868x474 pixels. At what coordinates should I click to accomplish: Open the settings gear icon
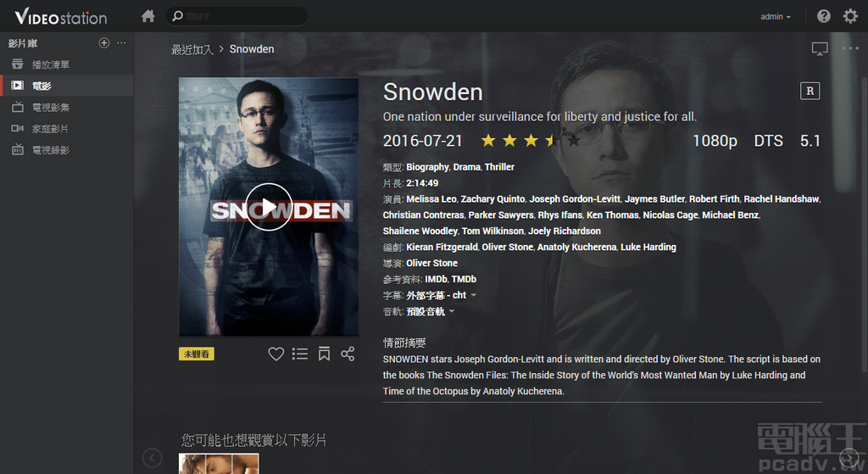click(850, 16)
